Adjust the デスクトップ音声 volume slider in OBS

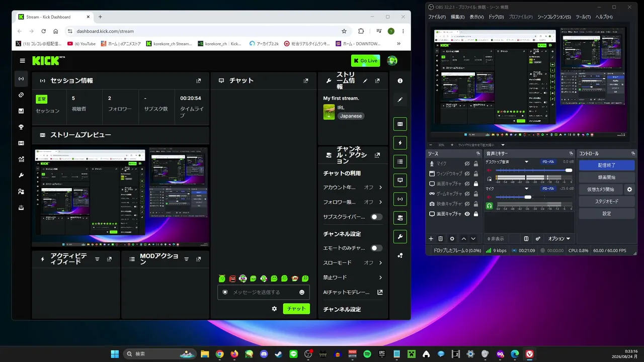click(x=534, y=170)
